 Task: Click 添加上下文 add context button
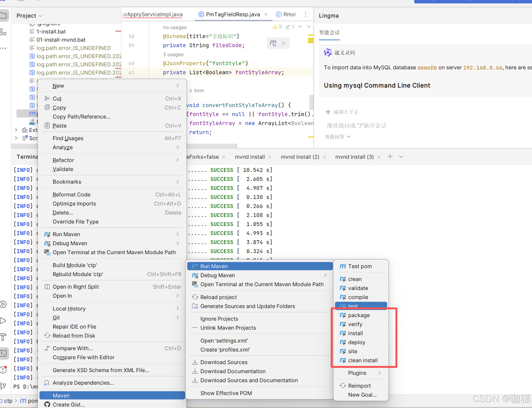click(x=342, y=112)
